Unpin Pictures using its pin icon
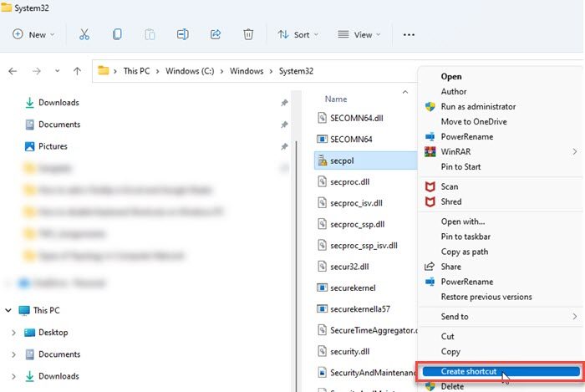The width and height of the screenshot is (585, 392). (284, 146)
